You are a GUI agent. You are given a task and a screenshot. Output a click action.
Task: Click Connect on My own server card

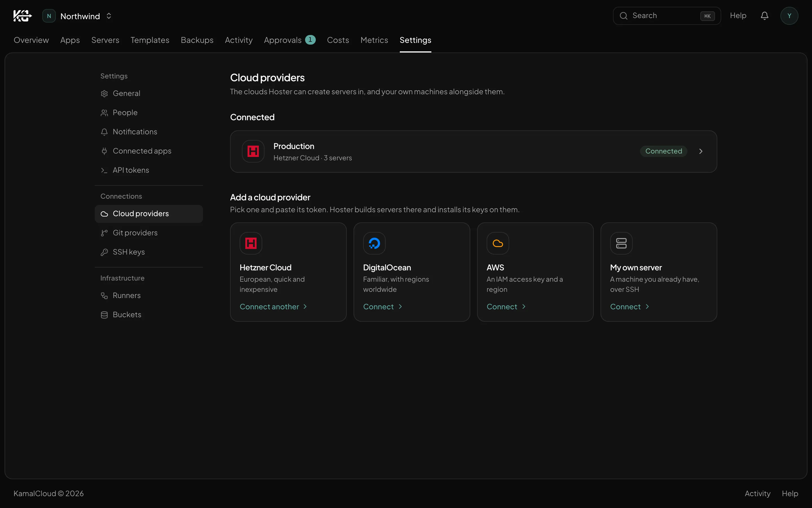pyautogui.click(x=630, y=307)
